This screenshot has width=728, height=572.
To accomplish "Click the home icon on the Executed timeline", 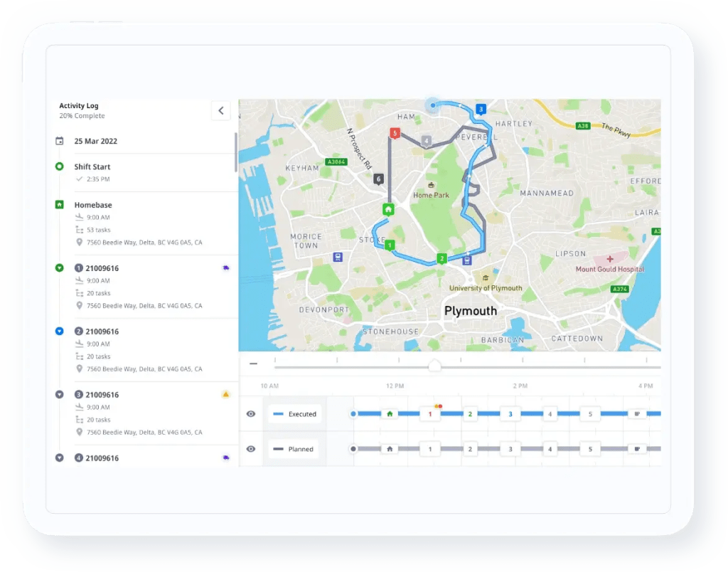I will point(390,413).
